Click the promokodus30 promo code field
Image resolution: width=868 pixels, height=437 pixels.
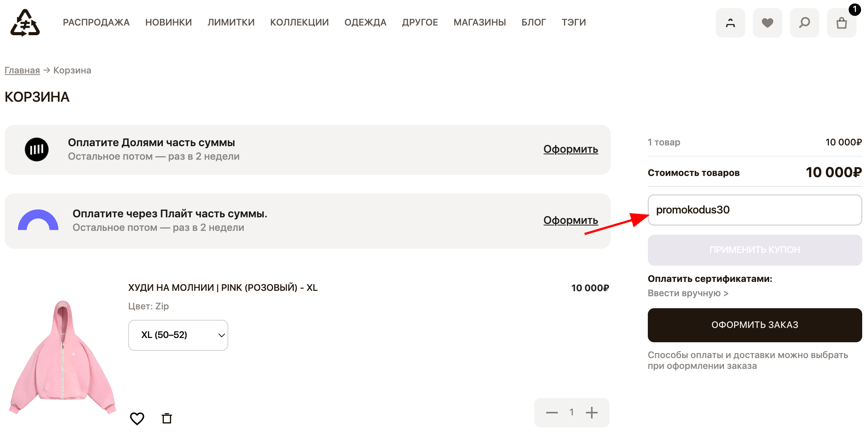[x=754, y=210]
